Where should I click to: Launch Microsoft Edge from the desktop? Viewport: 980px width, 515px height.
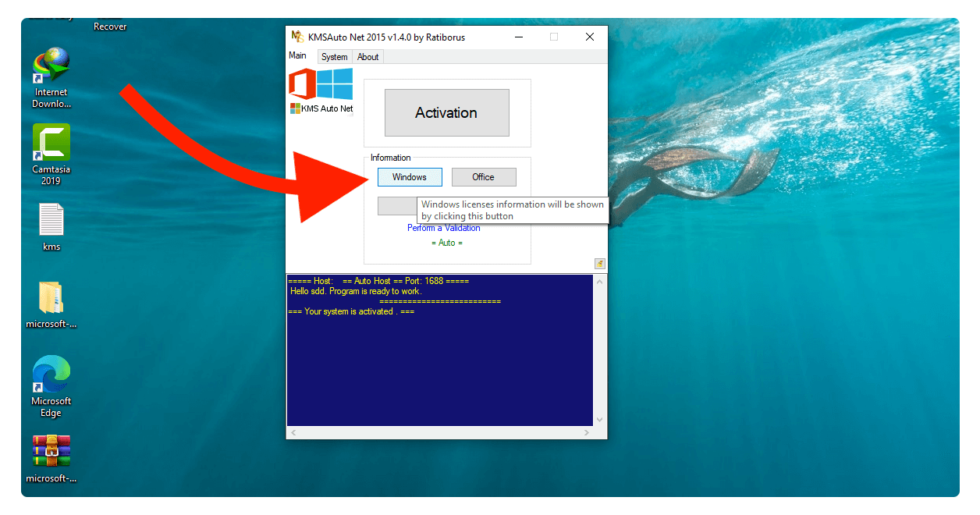(51, 386)
